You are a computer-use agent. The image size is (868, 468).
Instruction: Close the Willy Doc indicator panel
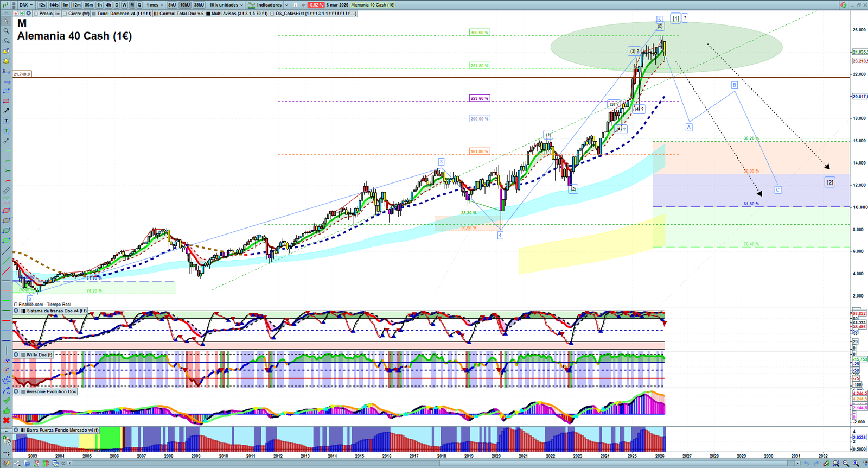click(16, 355)
